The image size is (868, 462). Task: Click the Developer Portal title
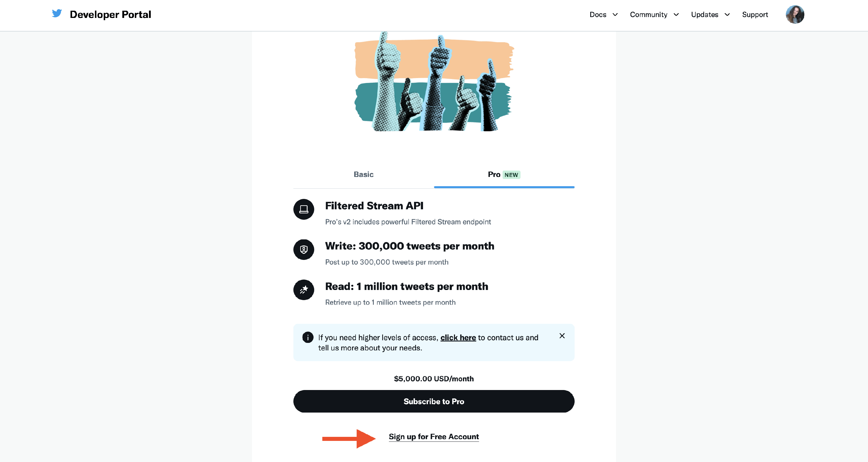pyautogui.click(x=110, y=14)
